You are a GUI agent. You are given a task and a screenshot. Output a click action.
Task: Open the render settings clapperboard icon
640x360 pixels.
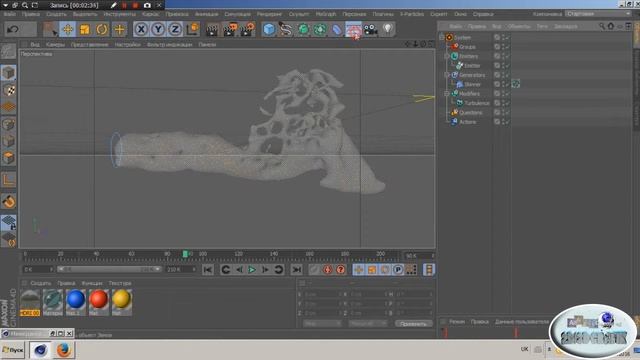247,29
